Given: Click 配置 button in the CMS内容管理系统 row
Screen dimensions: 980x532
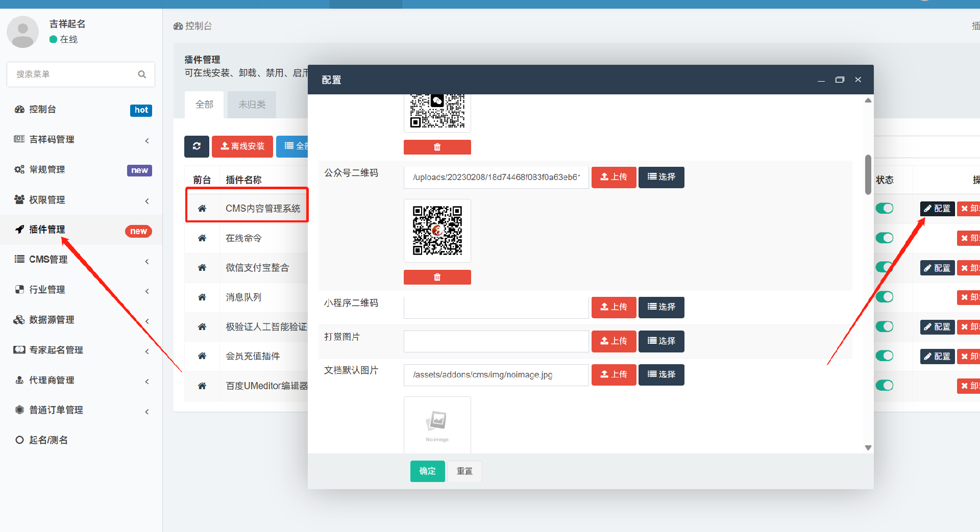Looking at the screenshot, I should (x=937, y=209).
